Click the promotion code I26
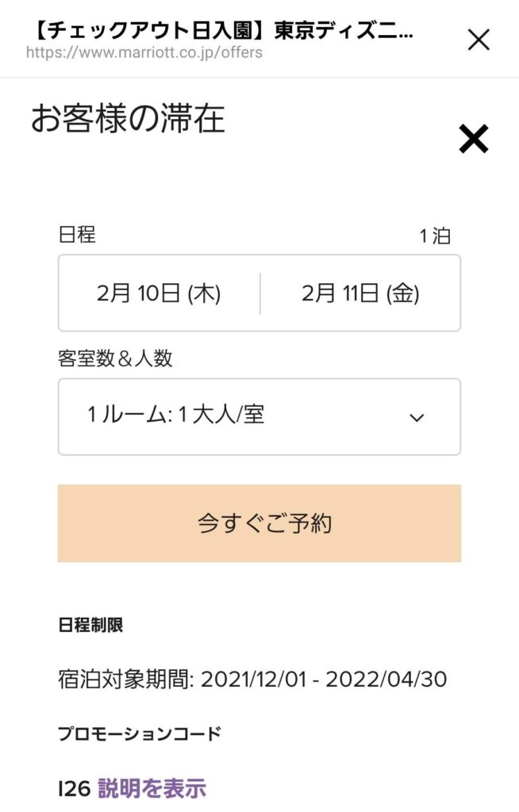Screen dimensions: 519x812 coord(75,789)
